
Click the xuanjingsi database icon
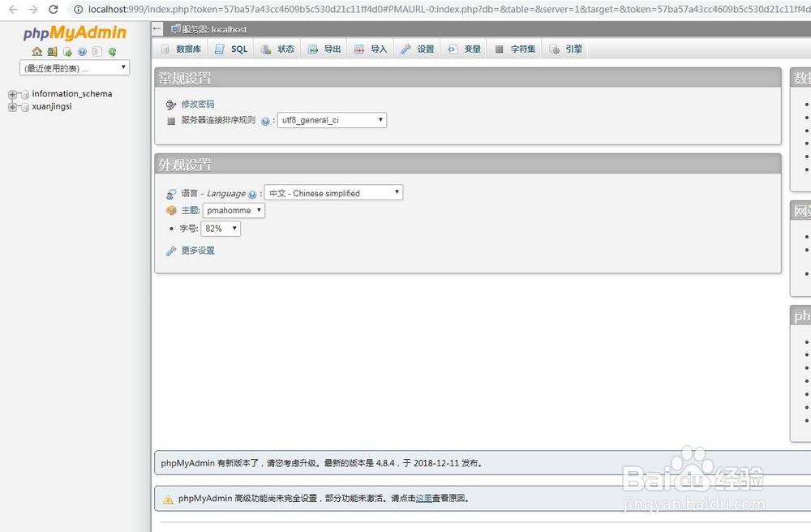pos(25,107)
